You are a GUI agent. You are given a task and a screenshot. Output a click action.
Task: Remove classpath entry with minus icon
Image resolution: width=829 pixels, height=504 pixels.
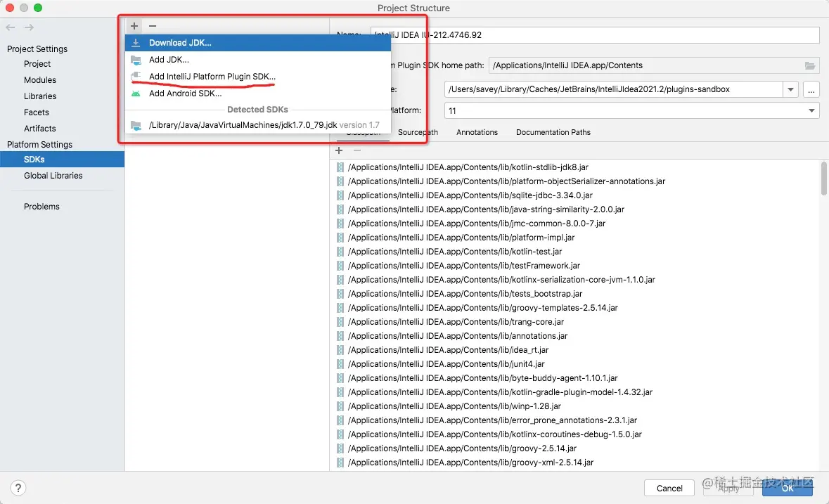pyautogui.click(x=357, y=150)
